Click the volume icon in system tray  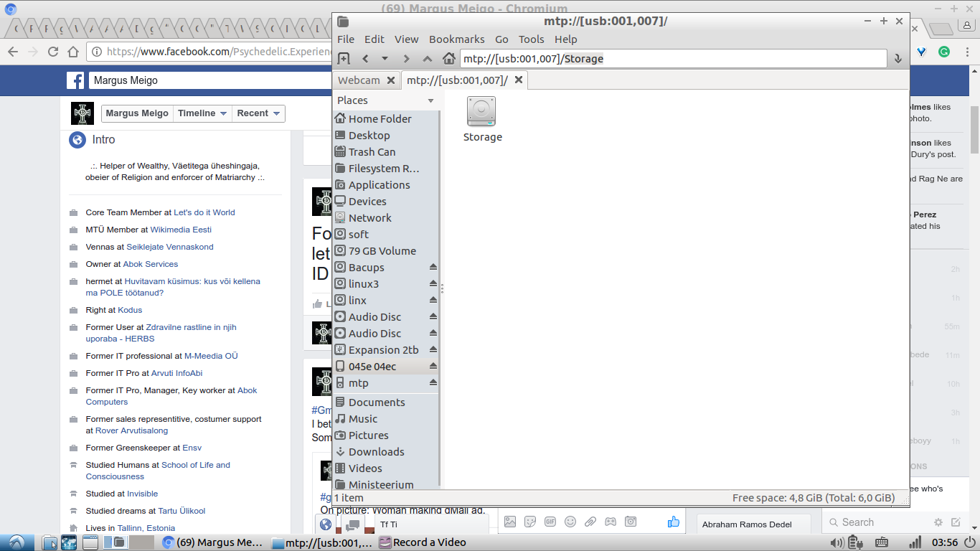[837, 542]
